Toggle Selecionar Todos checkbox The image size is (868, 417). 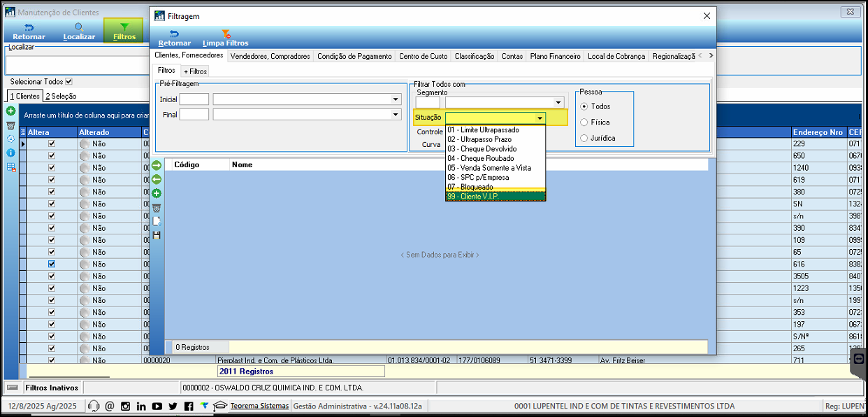(68, 82)
